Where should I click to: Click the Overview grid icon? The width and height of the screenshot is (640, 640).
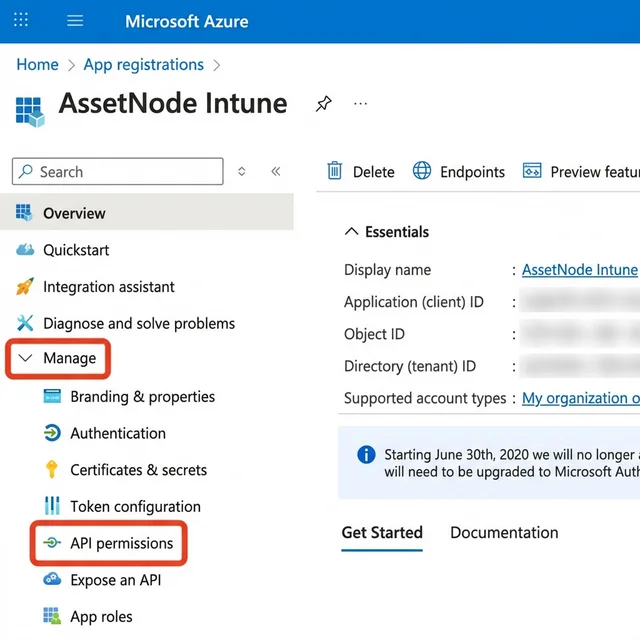click(x=24, y=213)
